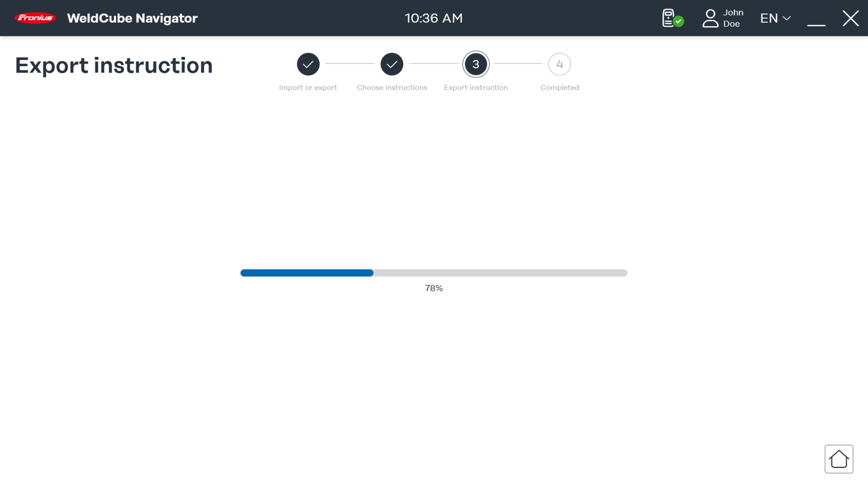Select the step 4 circle

click(x=559, y=64)
